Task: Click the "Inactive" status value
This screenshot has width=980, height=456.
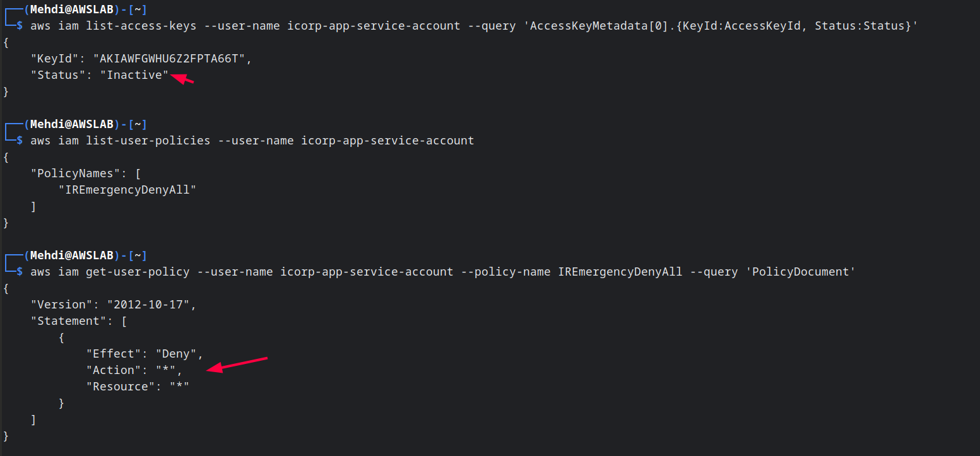Action: [x=134, y=75]
